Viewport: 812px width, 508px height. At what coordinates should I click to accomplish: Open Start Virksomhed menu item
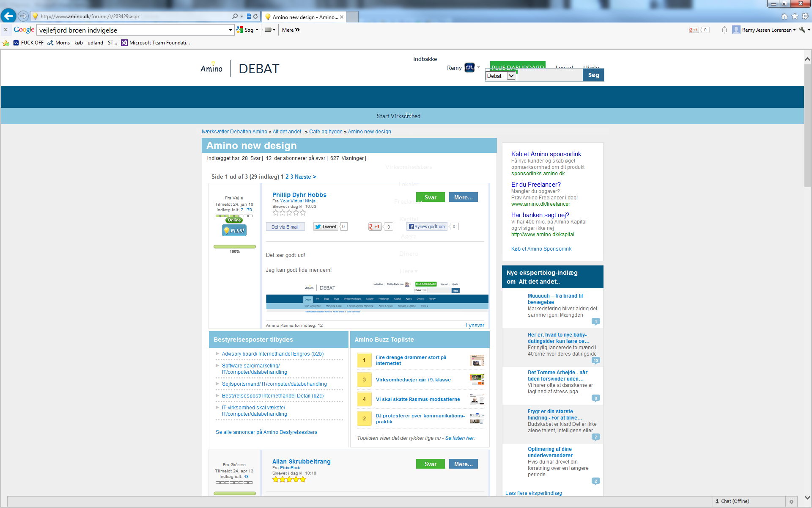pyautogui.click(x=398, y=116)
